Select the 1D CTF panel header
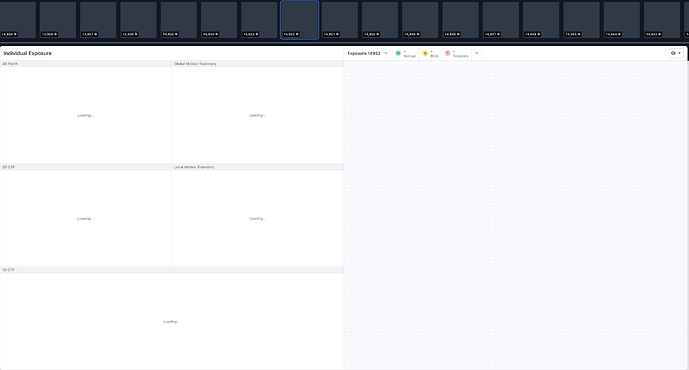The image size is (689, 370). click(x=172, y=270)
